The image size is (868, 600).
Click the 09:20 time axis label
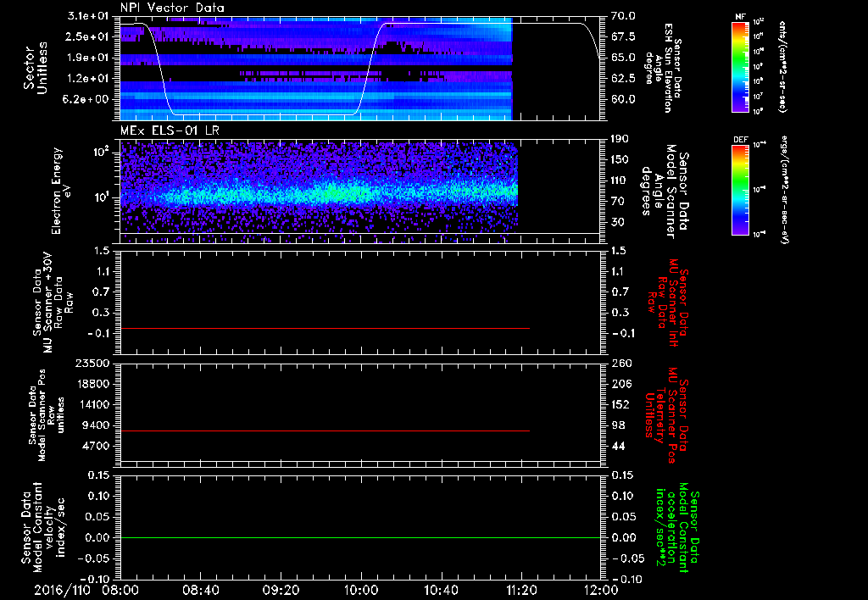click(x=281, y=590)
